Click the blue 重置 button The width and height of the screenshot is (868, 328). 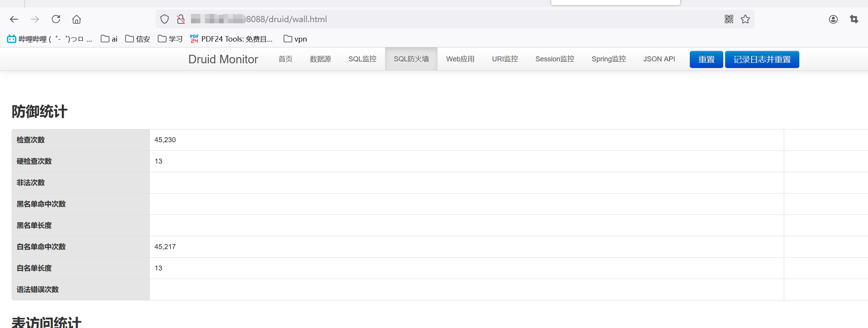(706, 59)
